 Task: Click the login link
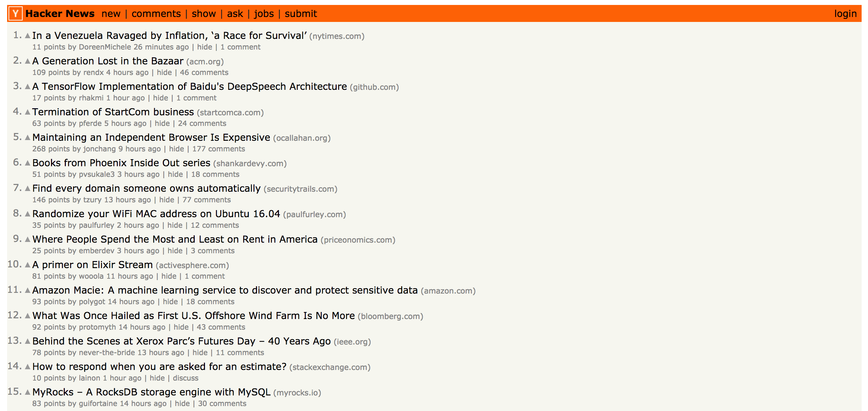[x=845, y=14]
